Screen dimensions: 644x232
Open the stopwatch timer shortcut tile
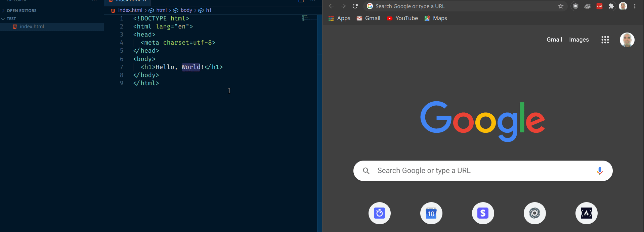379,213
